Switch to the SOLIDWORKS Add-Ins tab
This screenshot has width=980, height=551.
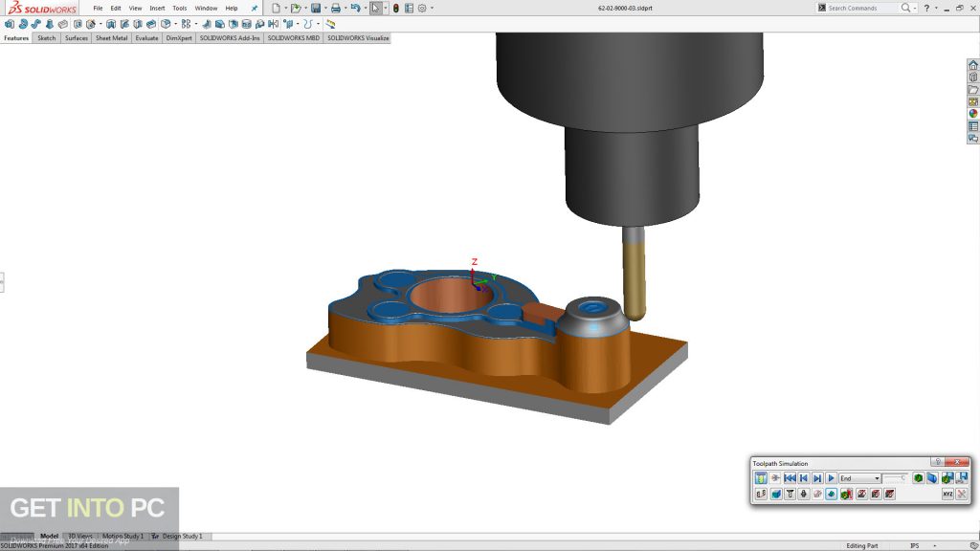pos(230,38)
